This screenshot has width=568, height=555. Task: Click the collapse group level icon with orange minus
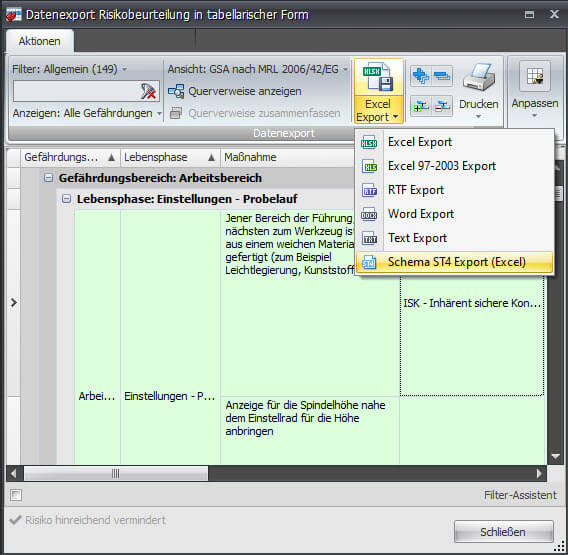pyautogui.click(x=442, y=106)
